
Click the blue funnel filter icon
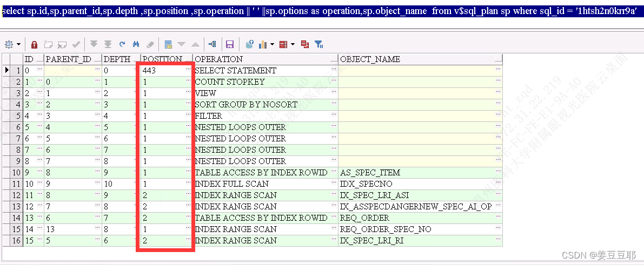[318, 44]
